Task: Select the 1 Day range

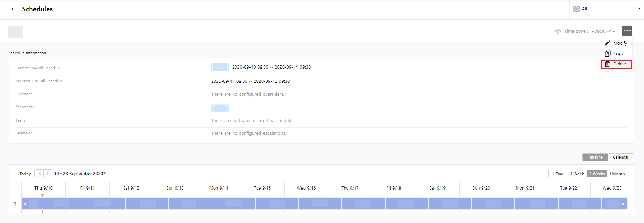Action: [558, 174]
